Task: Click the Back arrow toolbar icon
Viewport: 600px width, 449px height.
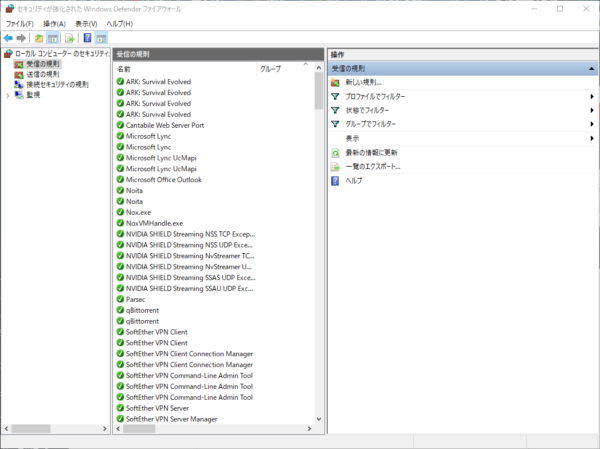Action: tap(8, 38)
